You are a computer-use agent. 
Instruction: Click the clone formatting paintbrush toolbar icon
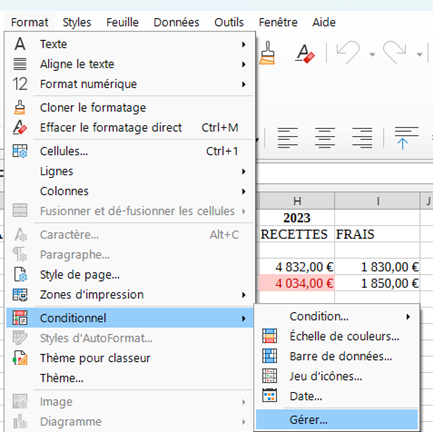(x=267, y=53)
